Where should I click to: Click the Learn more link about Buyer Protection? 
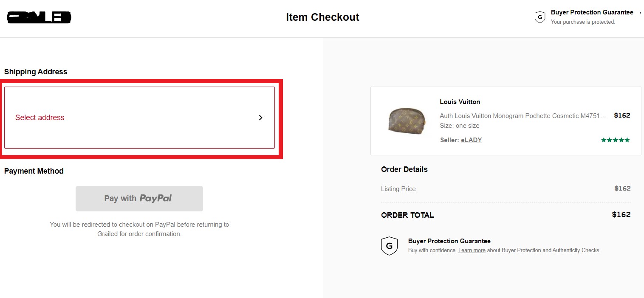click(472, 250)
